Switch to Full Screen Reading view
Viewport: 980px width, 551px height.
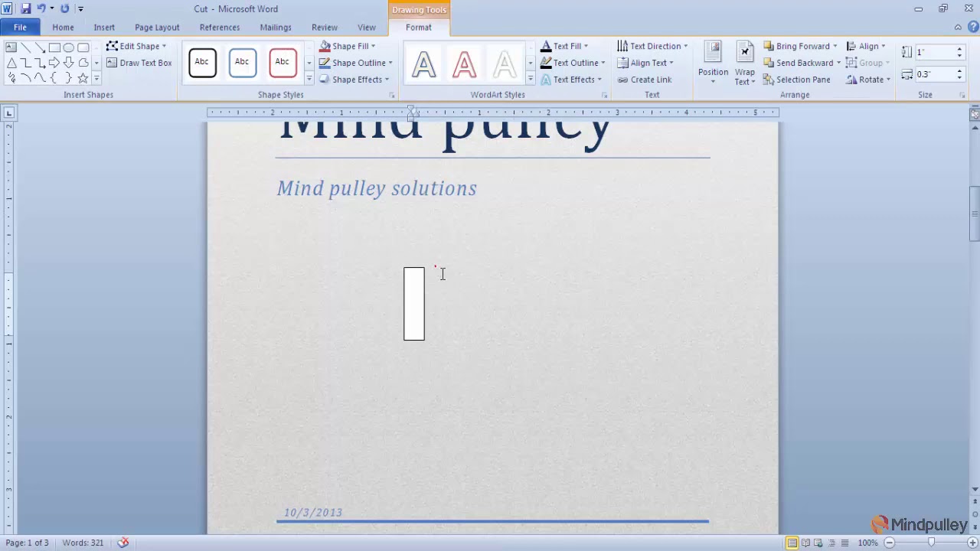tap(805, 543)
